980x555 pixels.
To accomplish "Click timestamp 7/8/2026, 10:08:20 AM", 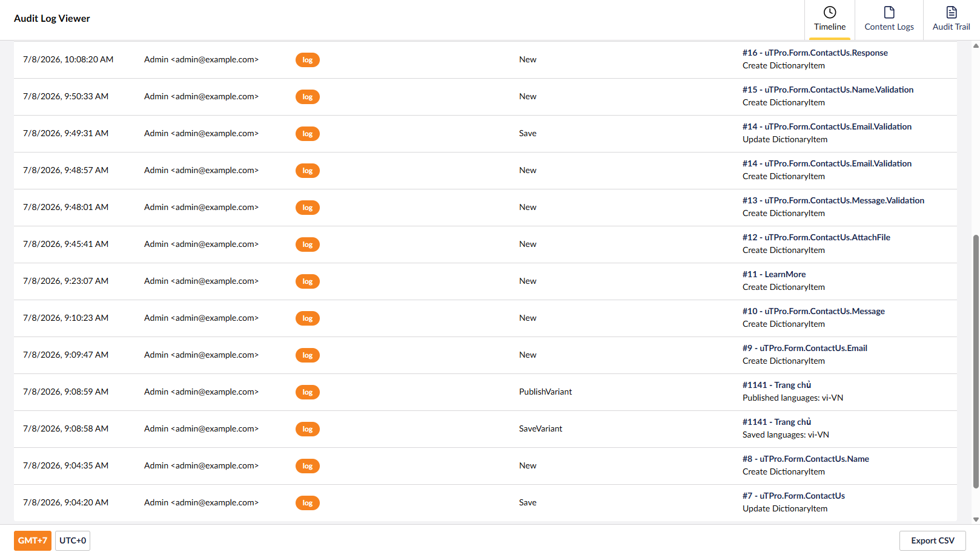I will pyautogui.click(x=68, y=59).
